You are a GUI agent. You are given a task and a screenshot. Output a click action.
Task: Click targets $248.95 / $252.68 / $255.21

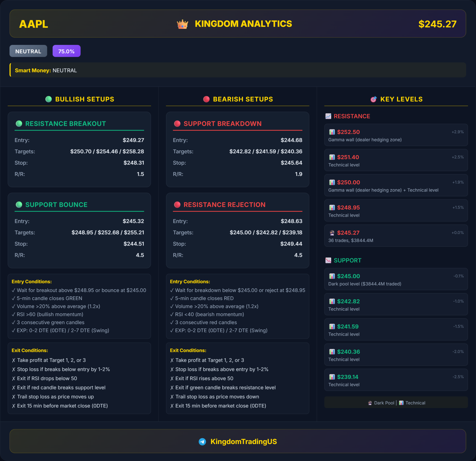coord(108,232)
